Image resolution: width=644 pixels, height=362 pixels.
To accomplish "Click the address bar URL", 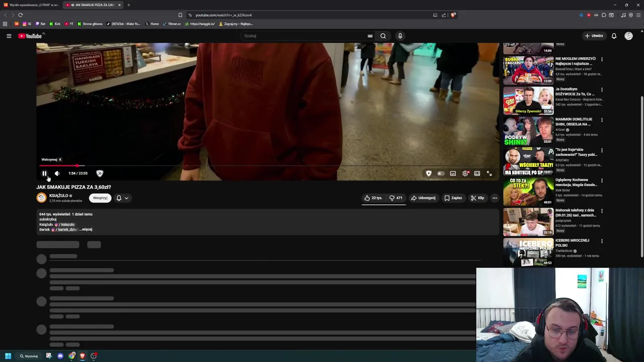I will 223,15.
